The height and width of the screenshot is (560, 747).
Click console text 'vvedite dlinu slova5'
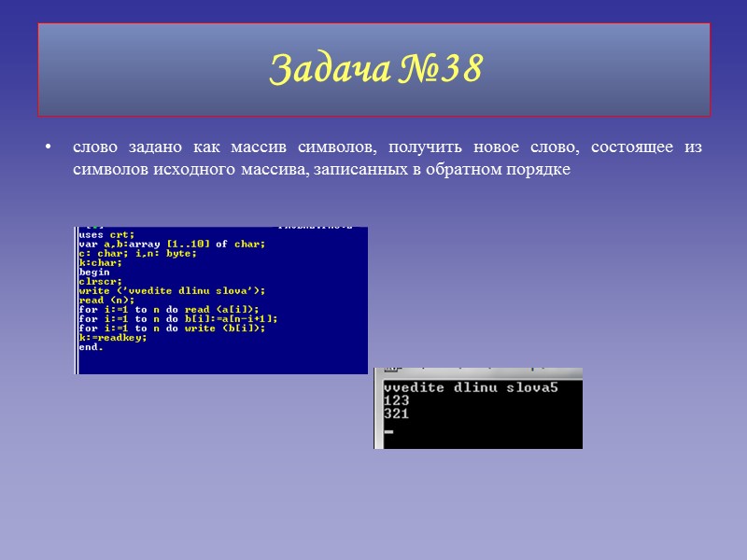(471, 387)
